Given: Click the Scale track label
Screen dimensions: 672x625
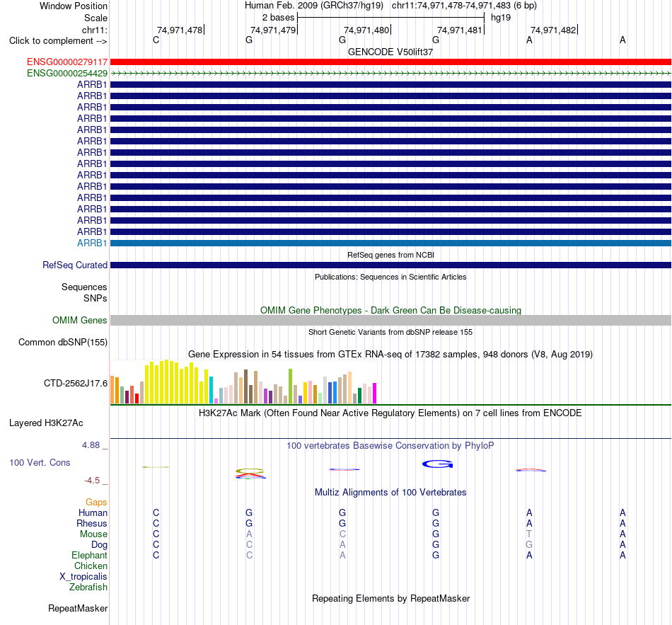Looking at the screenshot, I should (x=95, y=18).
